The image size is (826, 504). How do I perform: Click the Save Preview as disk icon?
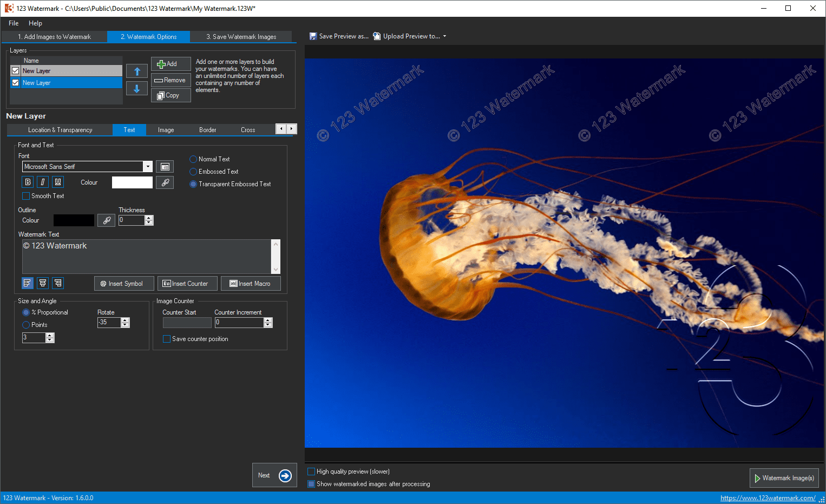[313, 36]
